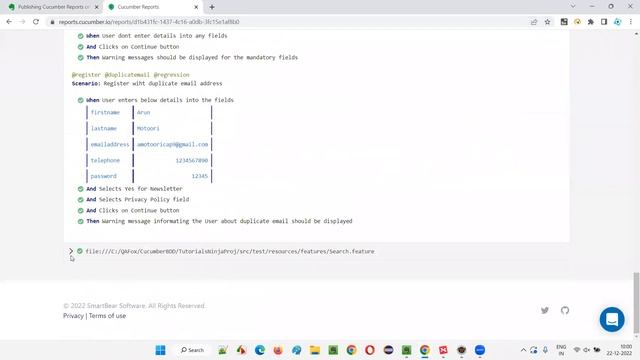Click the microphone icon in the system tray
This screenshot has height=360, width=640.
(545, 350)
